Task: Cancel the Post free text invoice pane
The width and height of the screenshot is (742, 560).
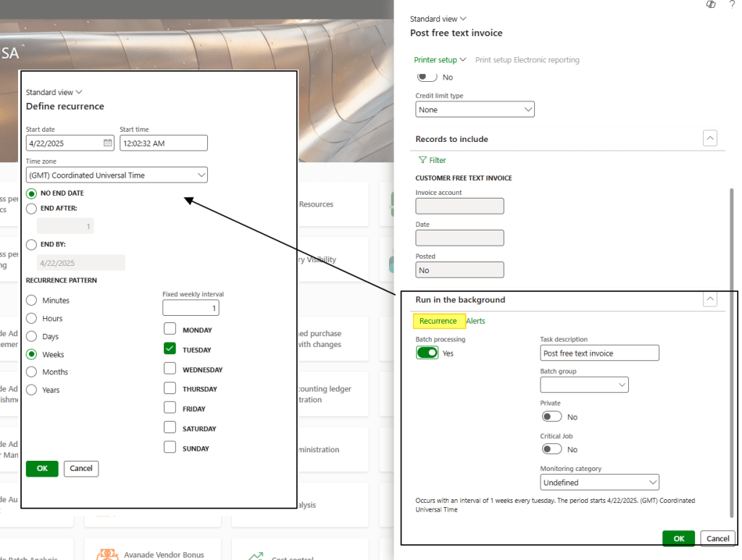Action: click(717, 538)
